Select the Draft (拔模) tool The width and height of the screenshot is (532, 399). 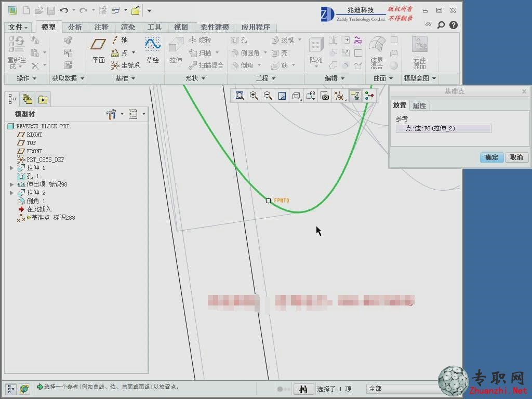click(x=283, y=40)
